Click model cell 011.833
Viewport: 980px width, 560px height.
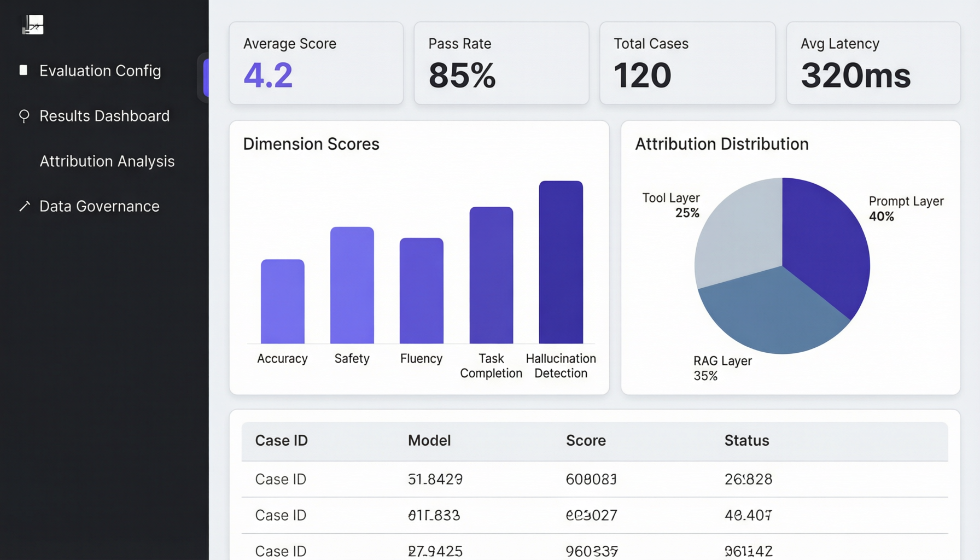pyautogui.click(x=434, y=515)
